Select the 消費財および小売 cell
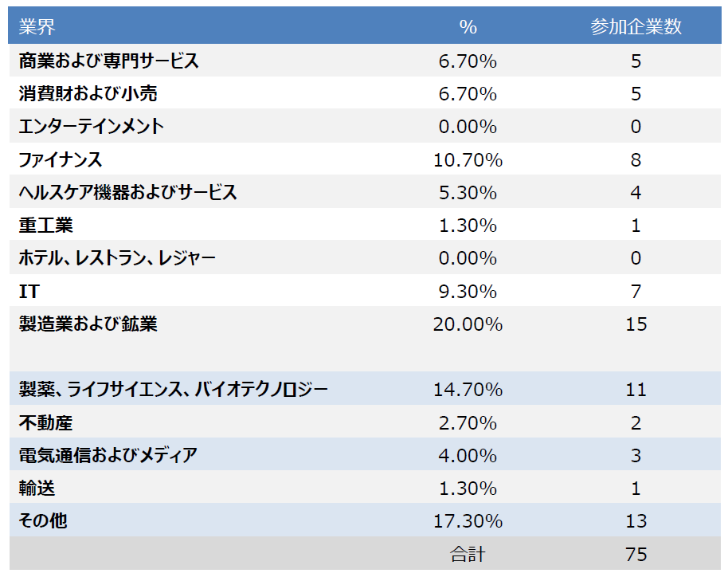Screen dimensions: 728x577 pos(88,94)
